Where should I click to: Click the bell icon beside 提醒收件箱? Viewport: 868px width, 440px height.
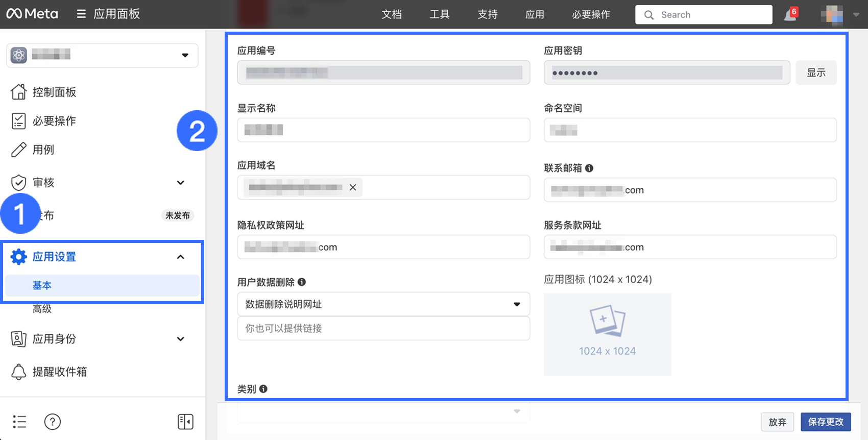(x=19, y=372)
